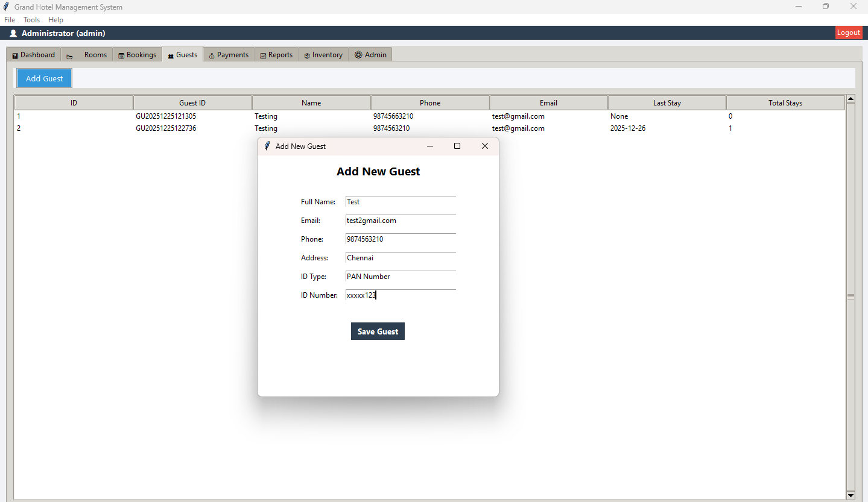
Task: Click the Reports tab chart icon
Action: click(x=263, y=55)
